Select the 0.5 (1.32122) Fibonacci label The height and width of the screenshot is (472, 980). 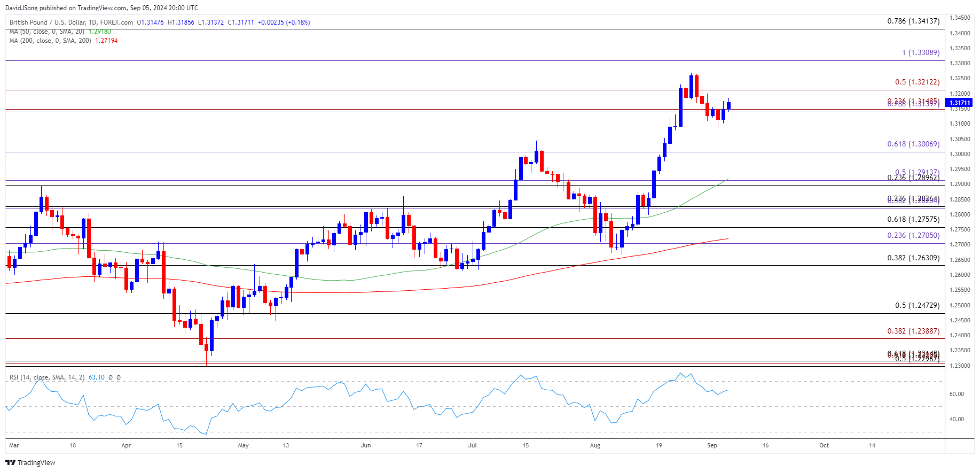coord(917,82)
